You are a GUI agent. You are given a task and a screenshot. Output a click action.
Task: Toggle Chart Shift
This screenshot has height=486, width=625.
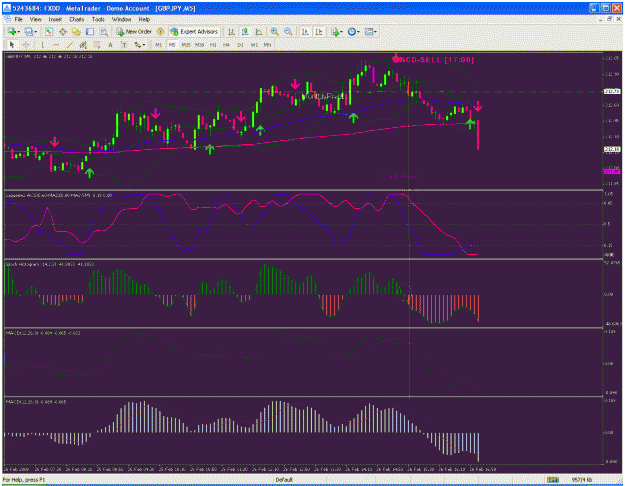point(319,31)
